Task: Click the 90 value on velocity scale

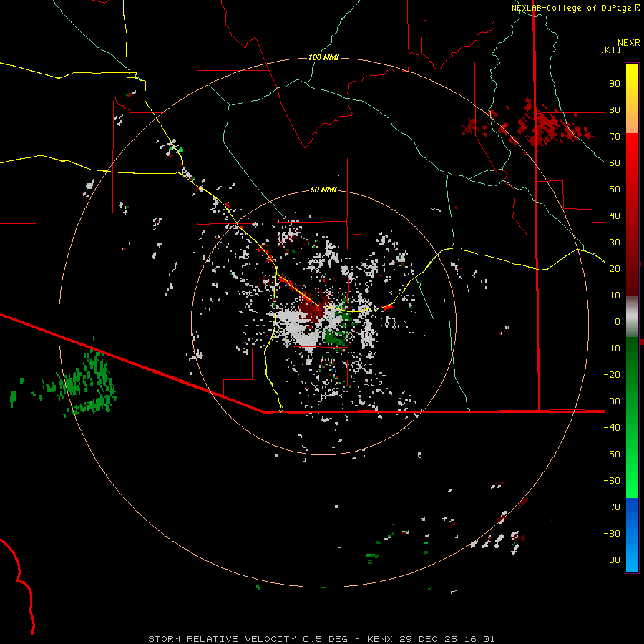Action: point(615,84)
